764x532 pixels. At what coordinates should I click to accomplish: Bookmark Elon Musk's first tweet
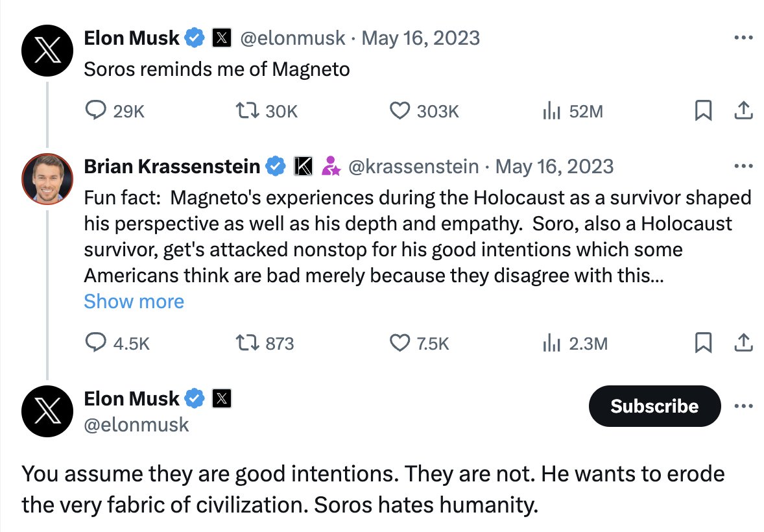pyautogui.click(x=702, y=111)
